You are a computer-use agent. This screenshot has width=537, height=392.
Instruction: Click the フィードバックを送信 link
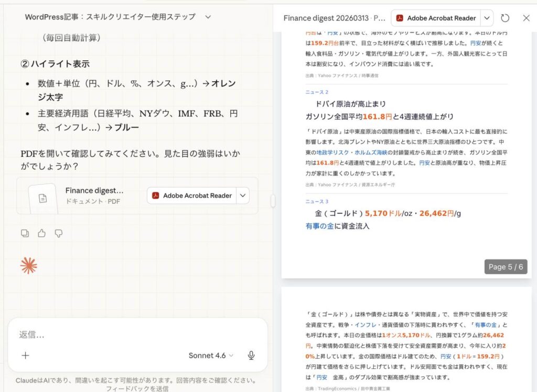coord(137,388)
